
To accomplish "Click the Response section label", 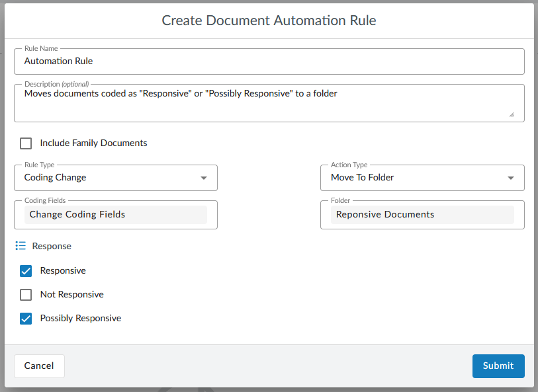I will [52, 245].
